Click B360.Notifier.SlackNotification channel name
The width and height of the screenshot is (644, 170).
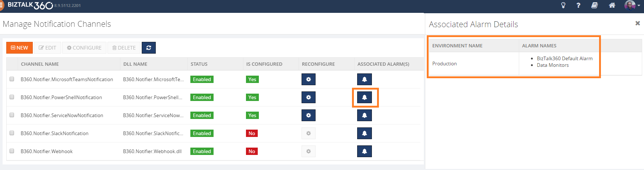[54, 133]
